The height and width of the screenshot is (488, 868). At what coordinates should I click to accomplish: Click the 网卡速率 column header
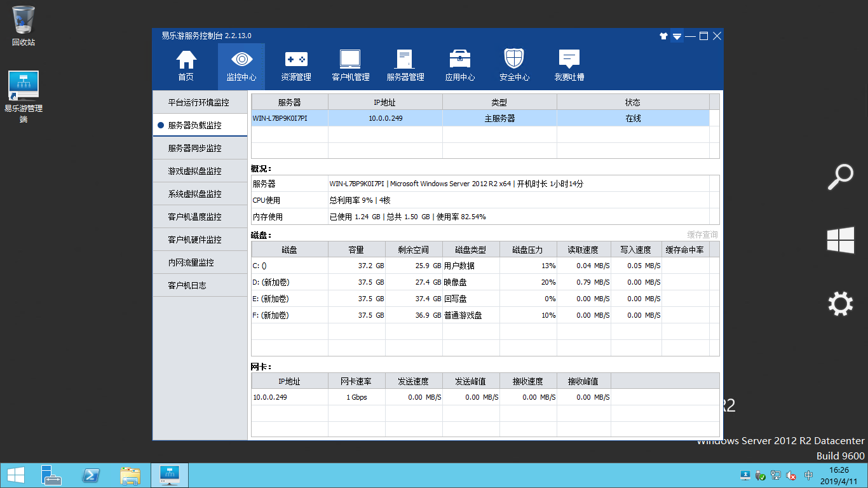pos(356,381)
